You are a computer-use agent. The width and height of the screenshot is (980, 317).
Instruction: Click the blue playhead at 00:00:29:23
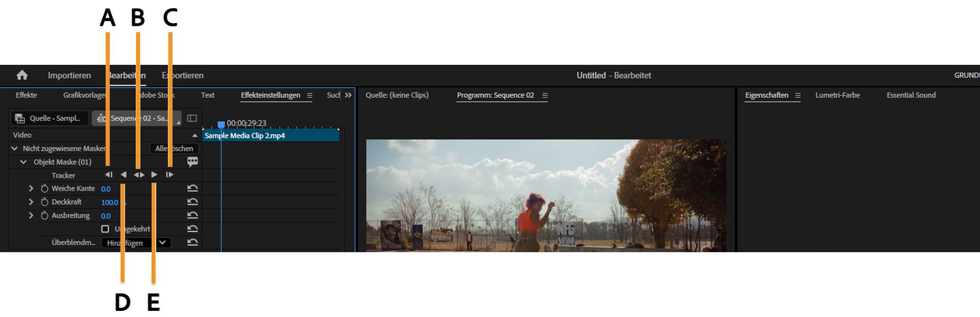pos(221,124)
